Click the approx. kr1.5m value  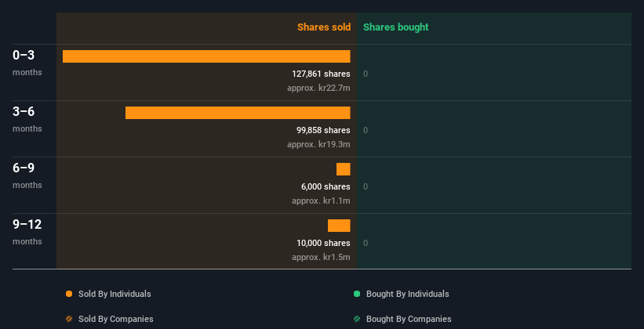point(321,258)
